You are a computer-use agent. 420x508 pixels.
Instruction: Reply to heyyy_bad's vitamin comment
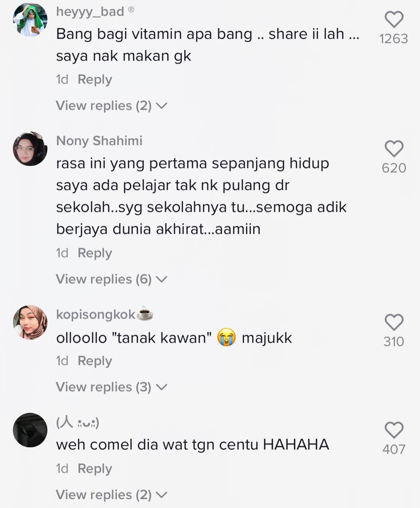(x=95, y=79)
